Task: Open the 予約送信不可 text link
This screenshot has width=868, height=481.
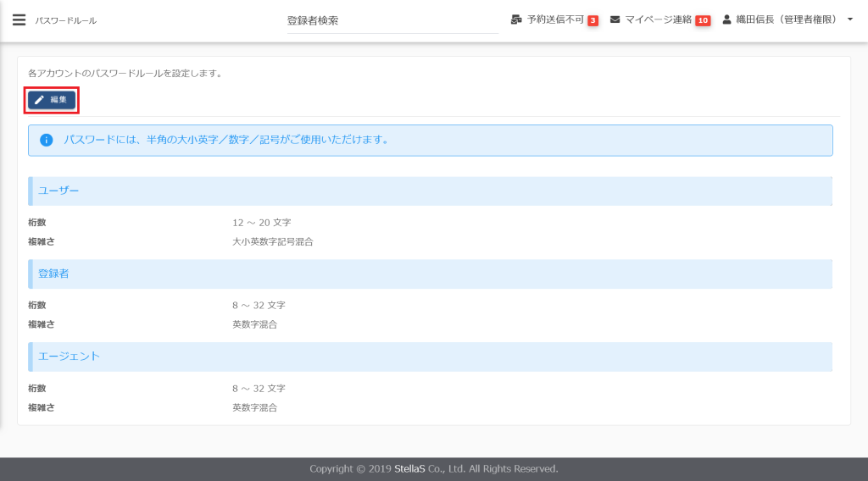Action: 555,19
